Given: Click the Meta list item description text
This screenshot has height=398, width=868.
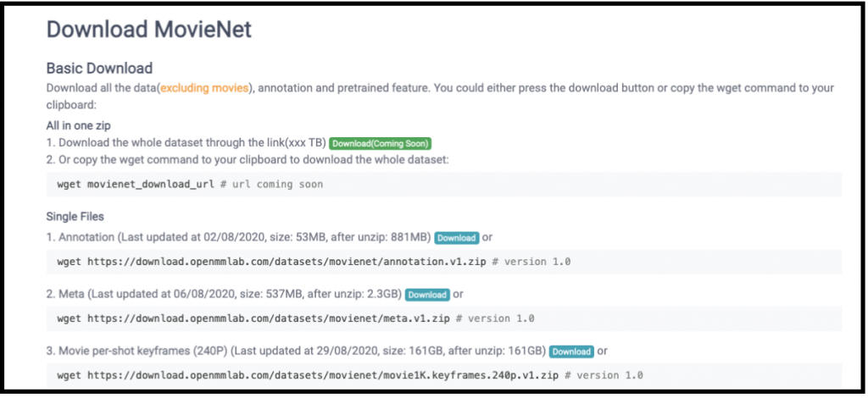Looking at the screenshot, I should (x=224, y=295).
